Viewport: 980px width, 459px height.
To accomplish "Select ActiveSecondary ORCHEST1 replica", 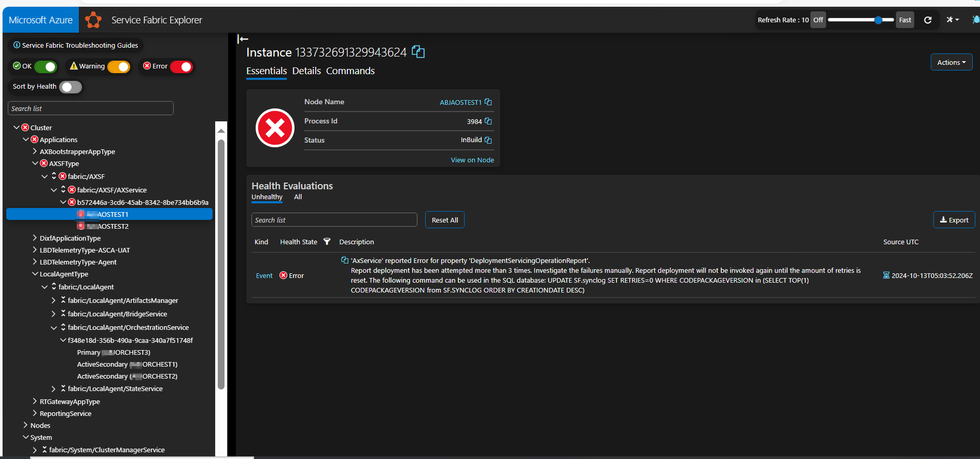I will click(x=127, y=364).
